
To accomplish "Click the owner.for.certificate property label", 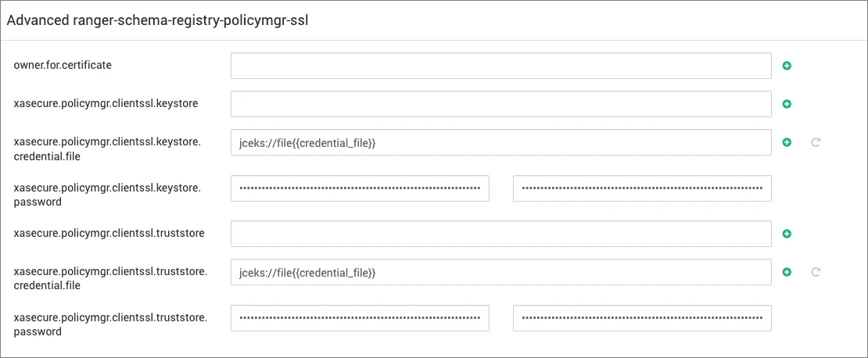I will pos(63,66).
